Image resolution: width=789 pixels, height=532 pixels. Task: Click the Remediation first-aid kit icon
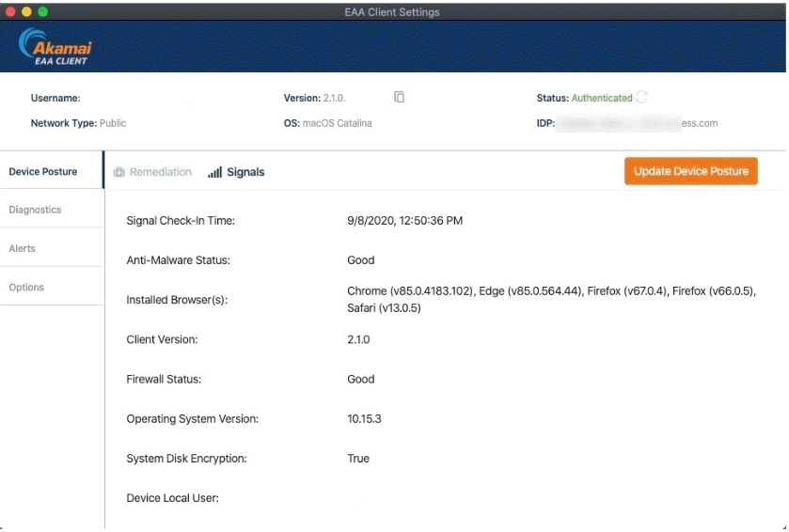point(119,172)
